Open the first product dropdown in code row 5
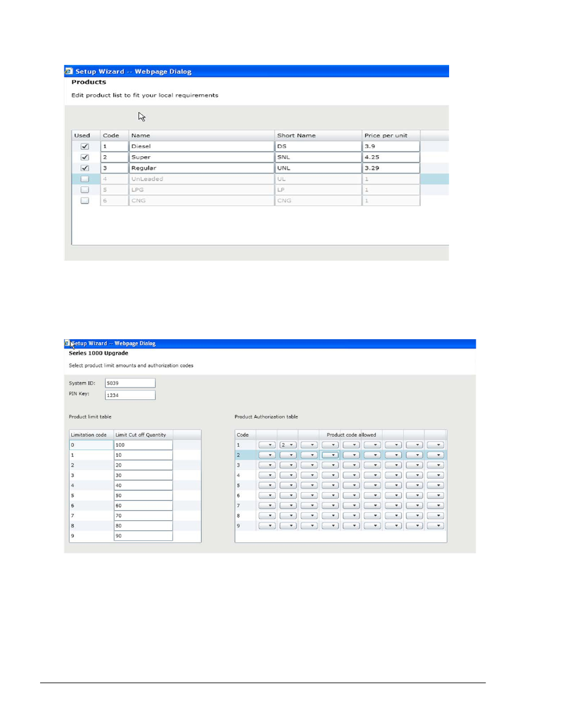The image size is (563, 728). 267,485
